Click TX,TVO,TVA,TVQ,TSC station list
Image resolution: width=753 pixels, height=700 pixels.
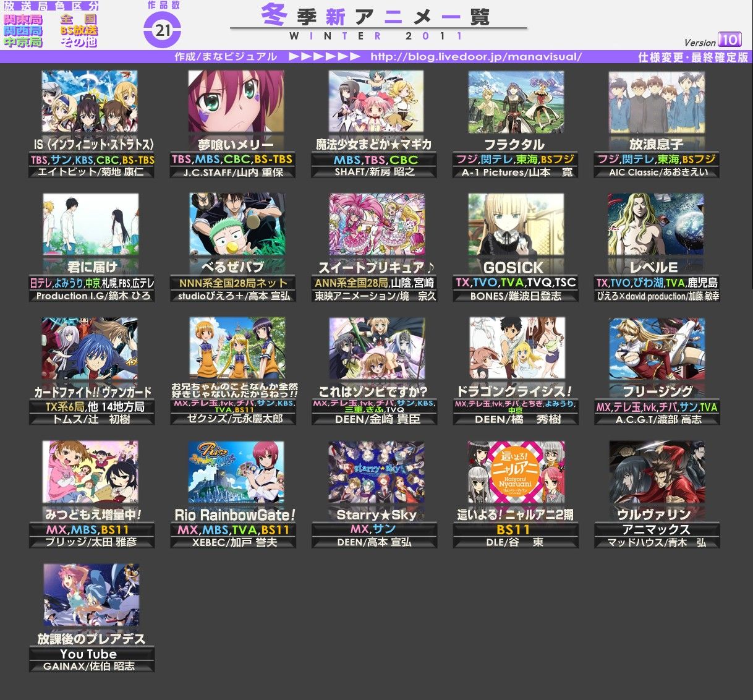[516, 282]
